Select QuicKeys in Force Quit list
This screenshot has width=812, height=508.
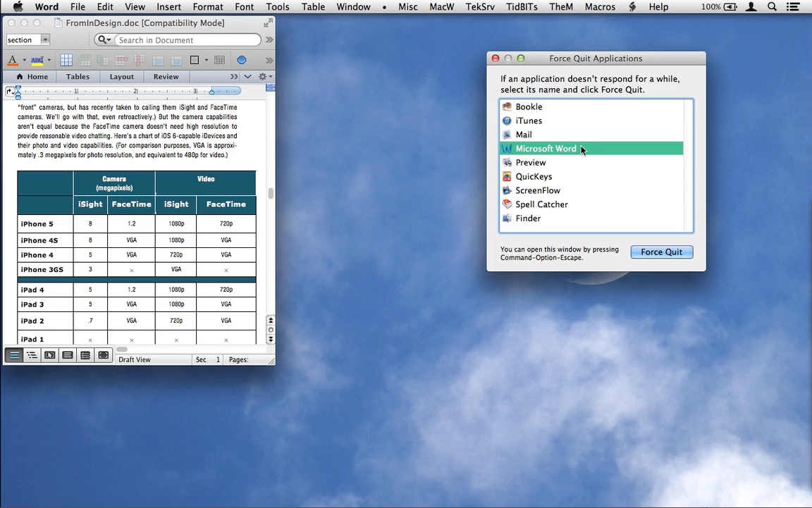[x=591, y=177]
